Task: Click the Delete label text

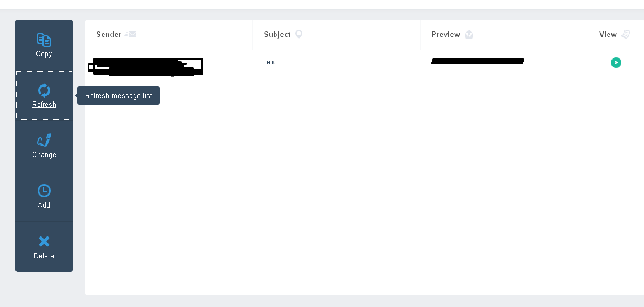Action: click(x=44, y=256)
